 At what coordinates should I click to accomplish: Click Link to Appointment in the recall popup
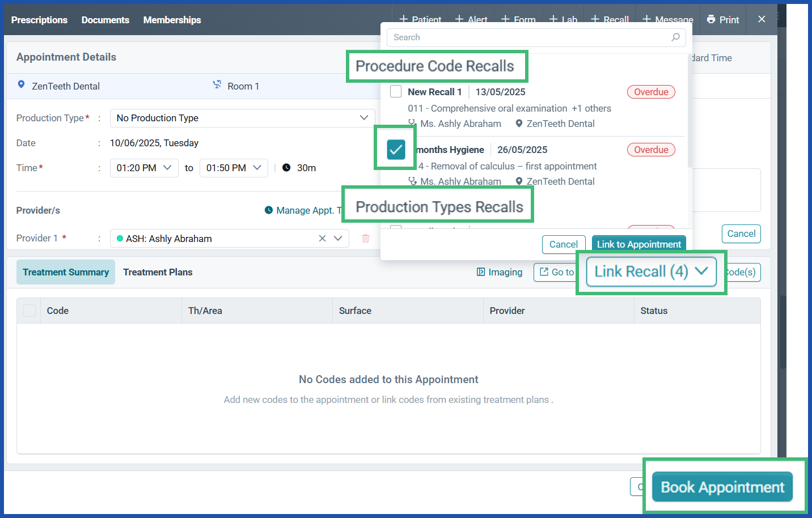[x=638, y=244]
